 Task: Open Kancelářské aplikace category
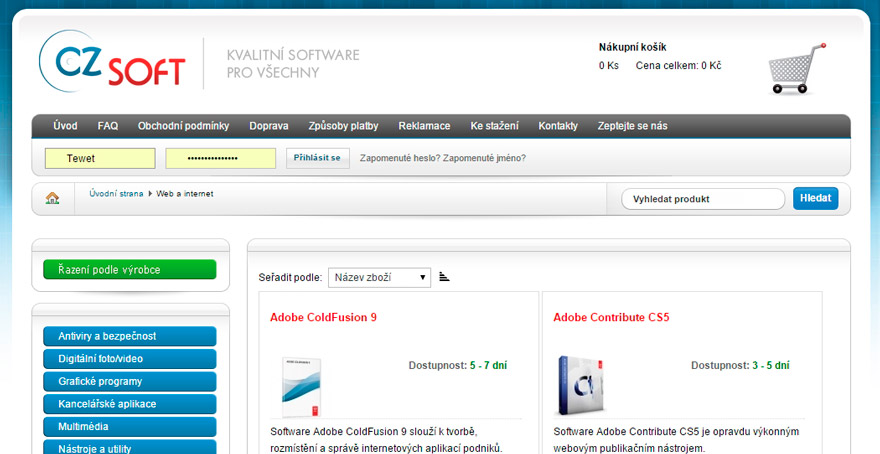(x=130, y=404)
